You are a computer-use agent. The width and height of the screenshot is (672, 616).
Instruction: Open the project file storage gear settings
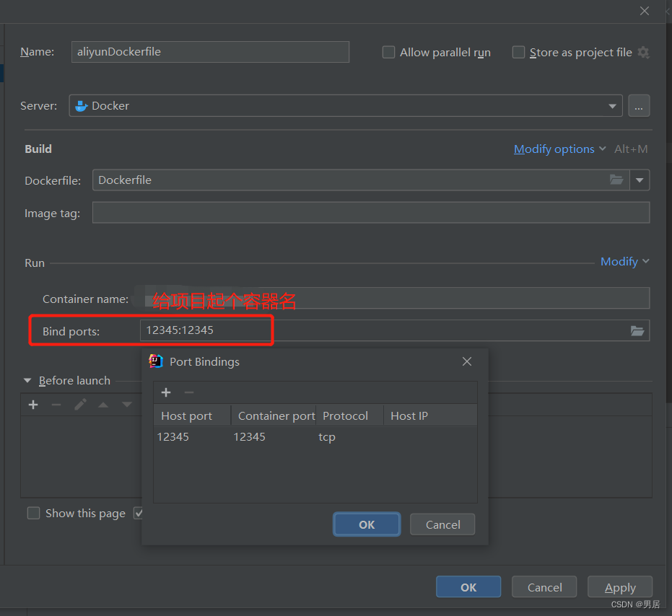(643, 52)
